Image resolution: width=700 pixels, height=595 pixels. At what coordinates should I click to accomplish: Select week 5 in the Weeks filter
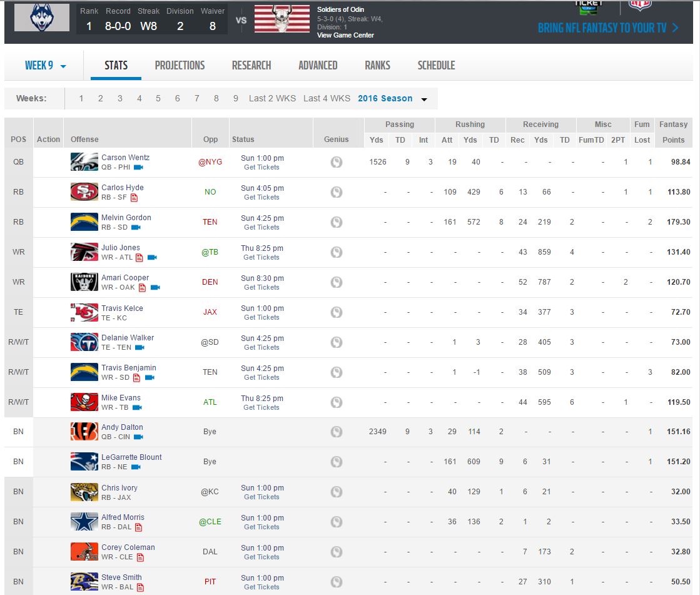click(158, 98)
